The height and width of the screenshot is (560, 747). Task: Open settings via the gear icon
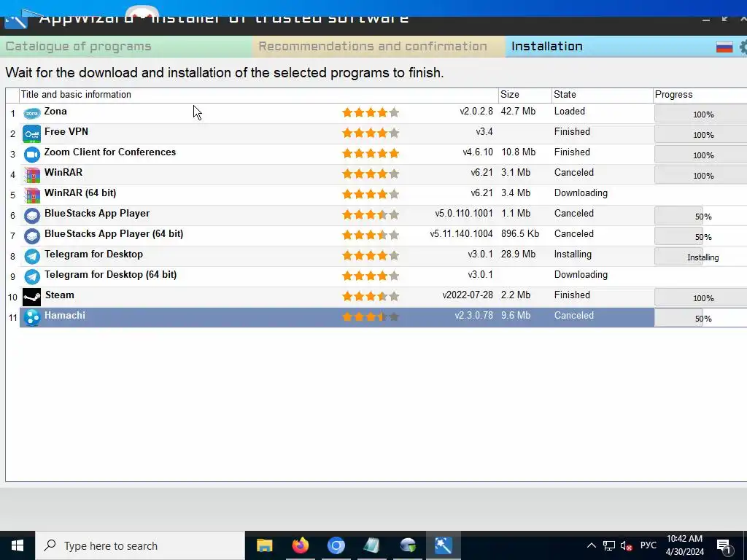[743, 47]
